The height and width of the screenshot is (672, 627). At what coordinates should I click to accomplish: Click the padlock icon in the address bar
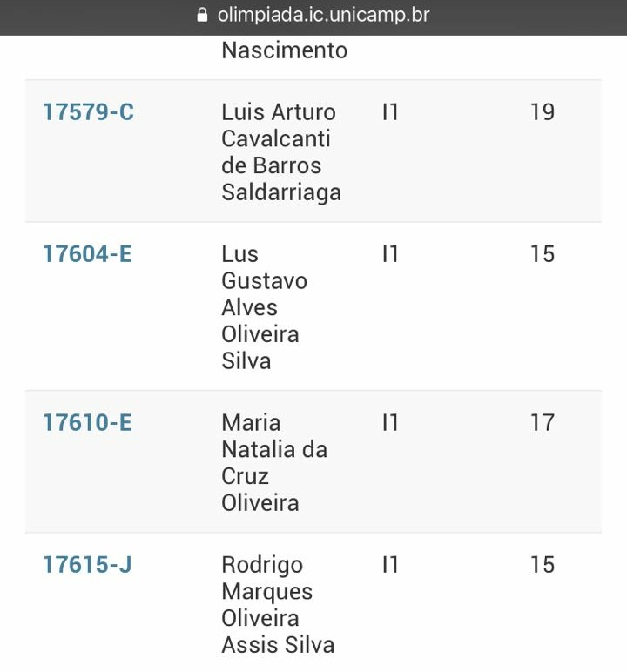(x=204, y=15)
